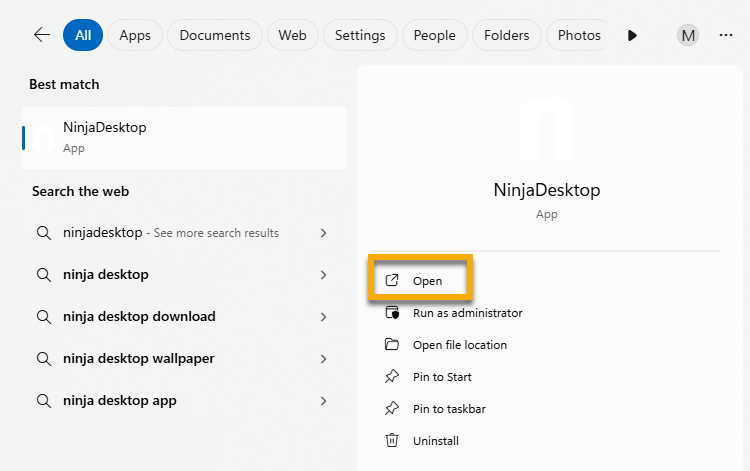Select Pin to Start option
The height and width of the screenshot is (471, 750).
442,377
